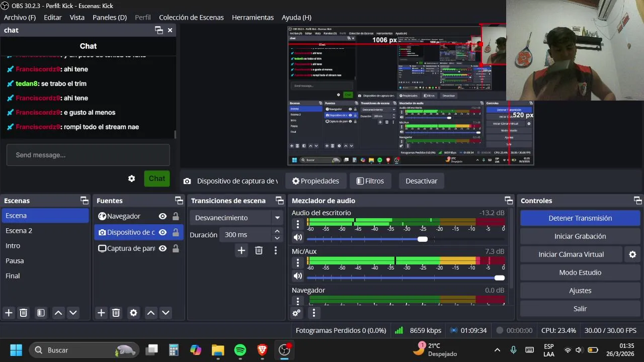Image resolution: width=644 pixels, height=362 pixels.
Task: Adjust Mic/Aux volume slider
Action: [x=499, y=278]
